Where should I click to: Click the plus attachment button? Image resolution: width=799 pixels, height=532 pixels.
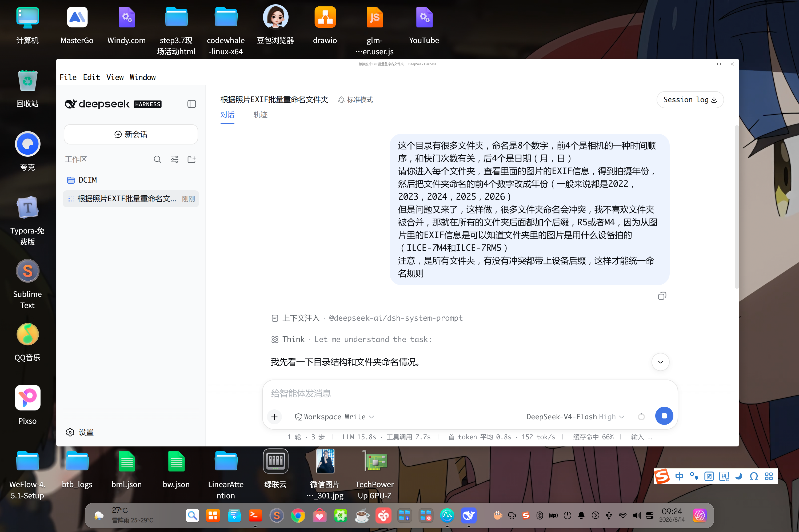274,417
